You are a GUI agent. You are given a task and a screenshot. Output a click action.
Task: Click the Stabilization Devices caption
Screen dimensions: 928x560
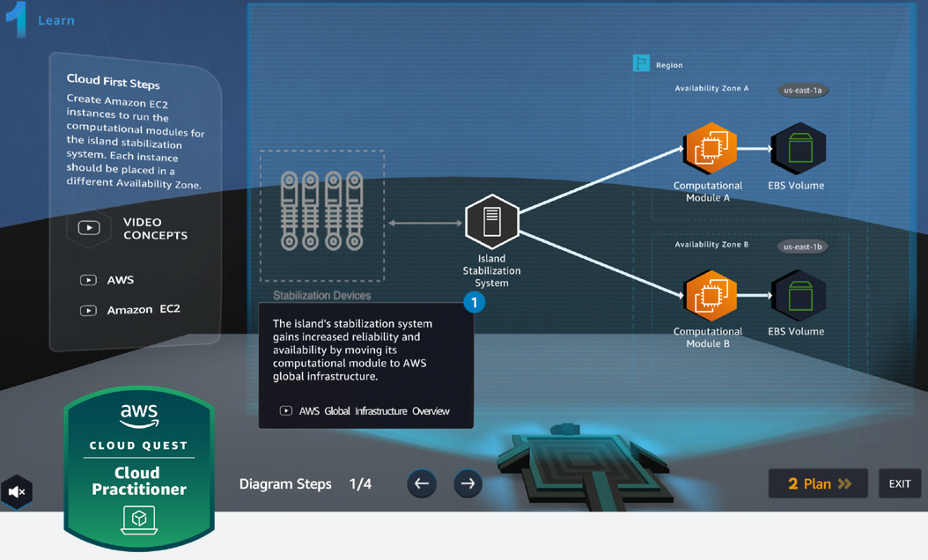(x=322, y=295)
